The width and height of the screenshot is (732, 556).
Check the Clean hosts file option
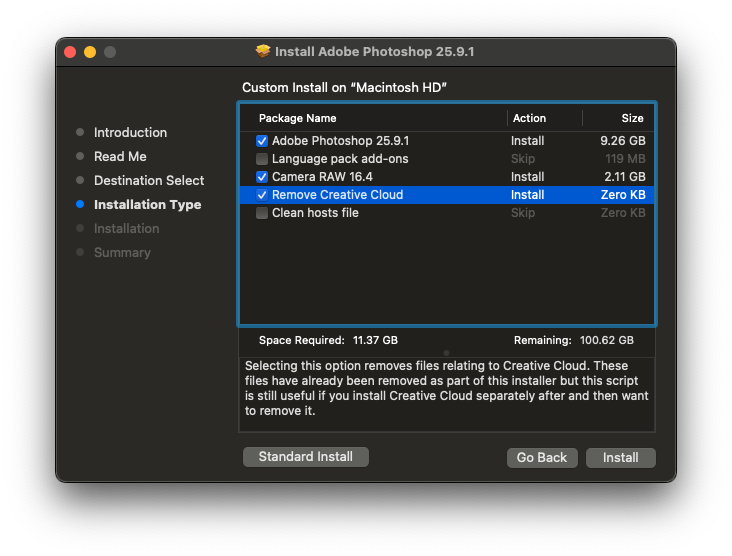(x=262, y=213)
